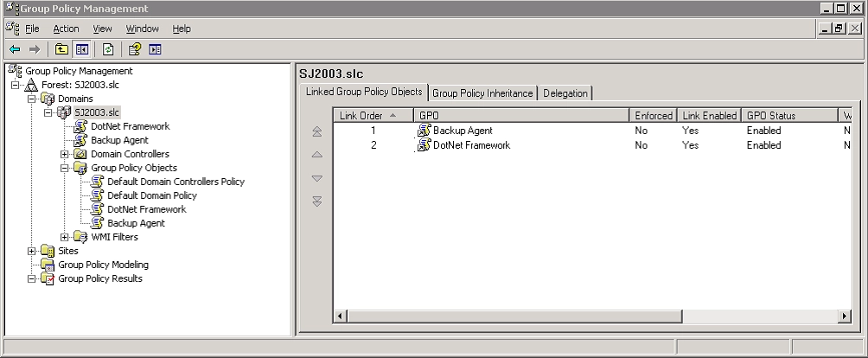Collapse the Group Policy Objects node
This screenshot has width=868, height=358.
[65, 169]
